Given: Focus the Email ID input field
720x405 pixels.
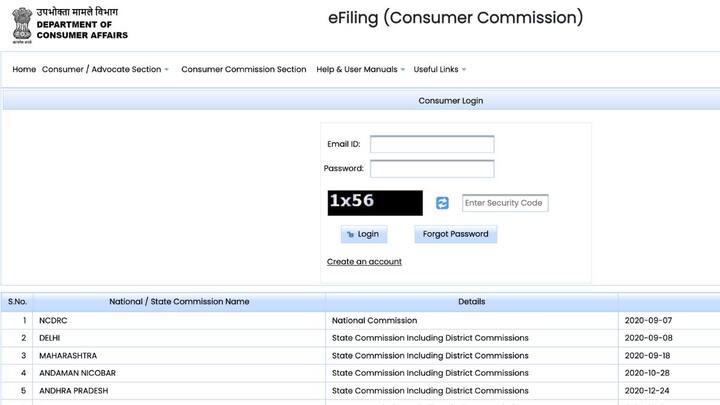Looking at the screenshot, I should 432,144.
